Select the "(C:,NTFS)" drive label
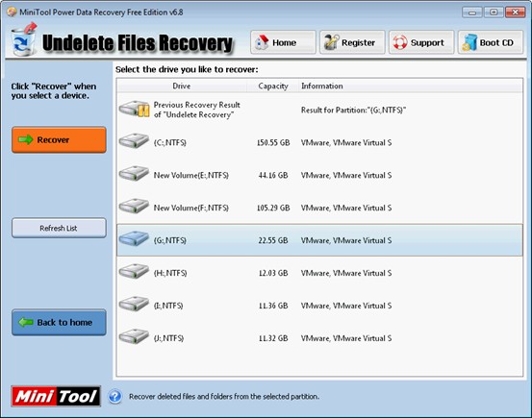 (x=170, y=142)
